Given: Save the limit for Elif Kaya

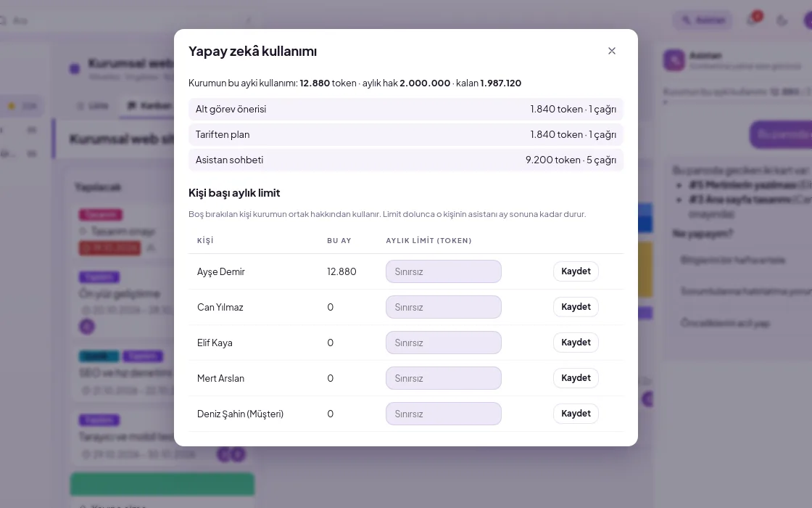Looking at the screenshot, I should click(576, 343).
